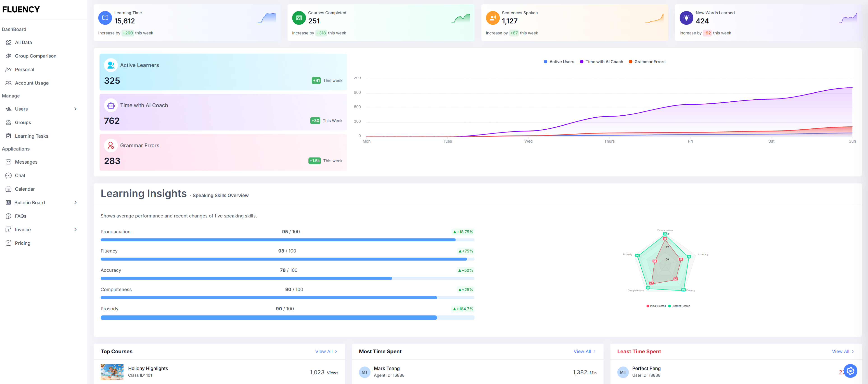Viewport: 868px width, 384px height.
Task: Select the Messages envelope icon
Action: tap(9, 162)
